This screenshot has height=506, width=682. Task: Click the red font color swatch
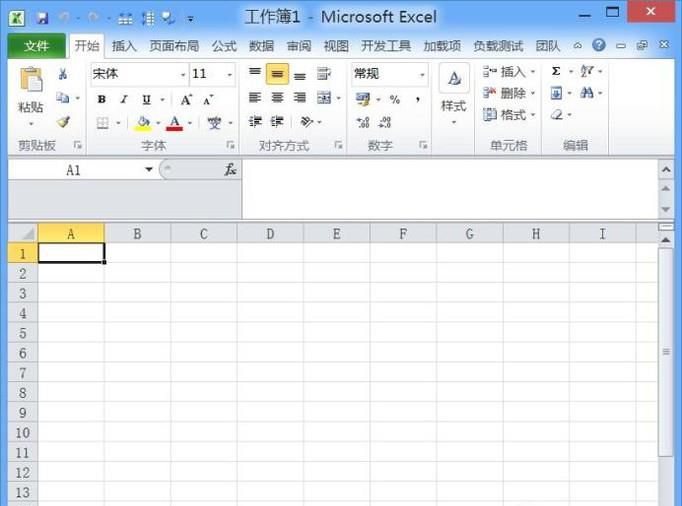(175, 123)
